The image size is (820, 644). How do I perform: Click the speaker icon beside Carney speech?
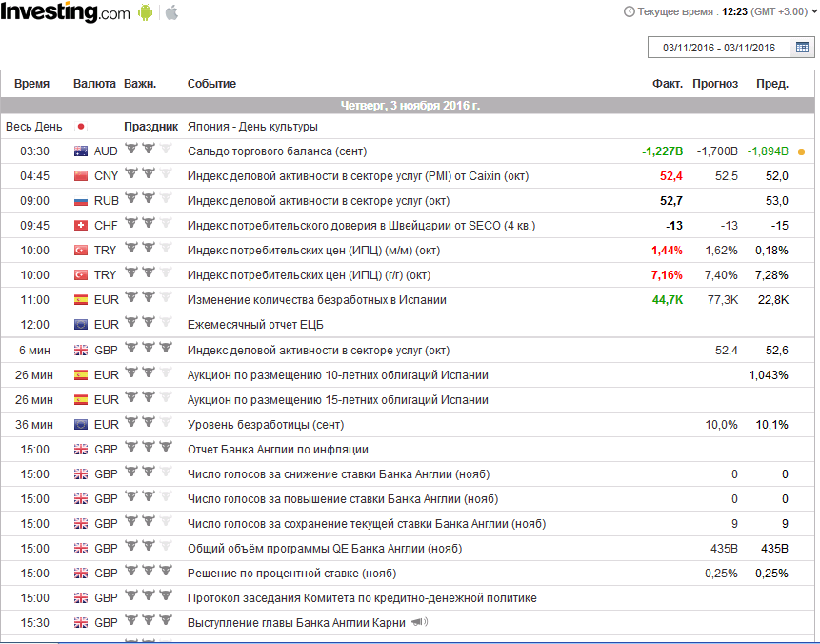click(x=419, y=623)
